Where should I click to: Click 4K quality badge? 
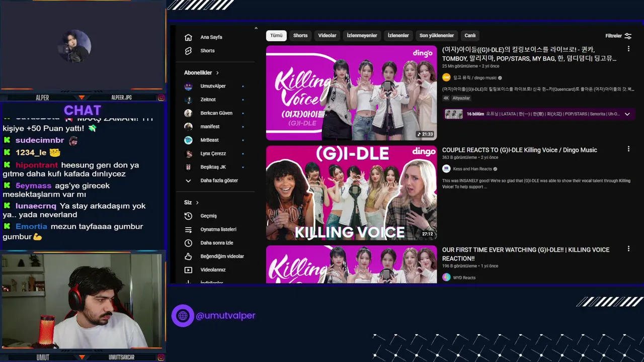pyautogui.click(x=446, y=98)
